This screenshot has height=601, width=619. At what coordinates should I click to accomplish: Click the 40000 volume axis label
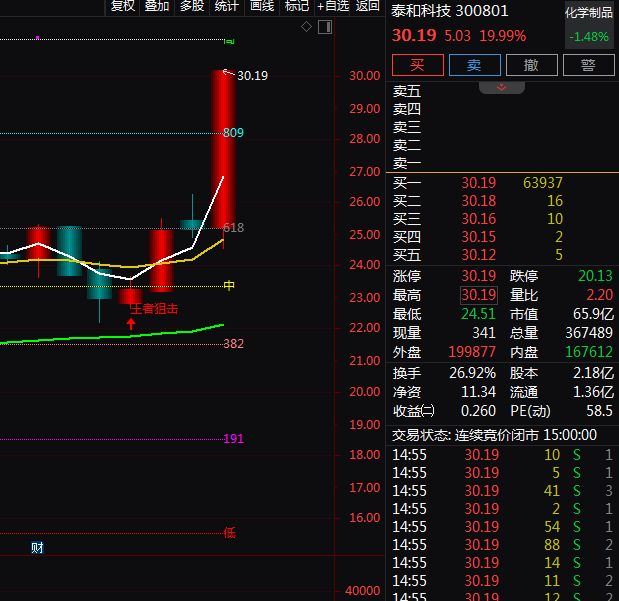(362, 591)
